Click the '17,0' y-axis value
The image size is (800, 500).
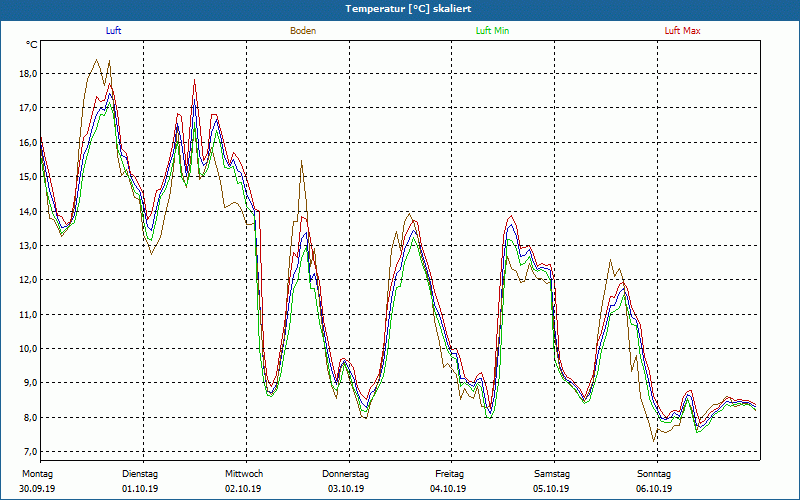[x=29, y=108]
